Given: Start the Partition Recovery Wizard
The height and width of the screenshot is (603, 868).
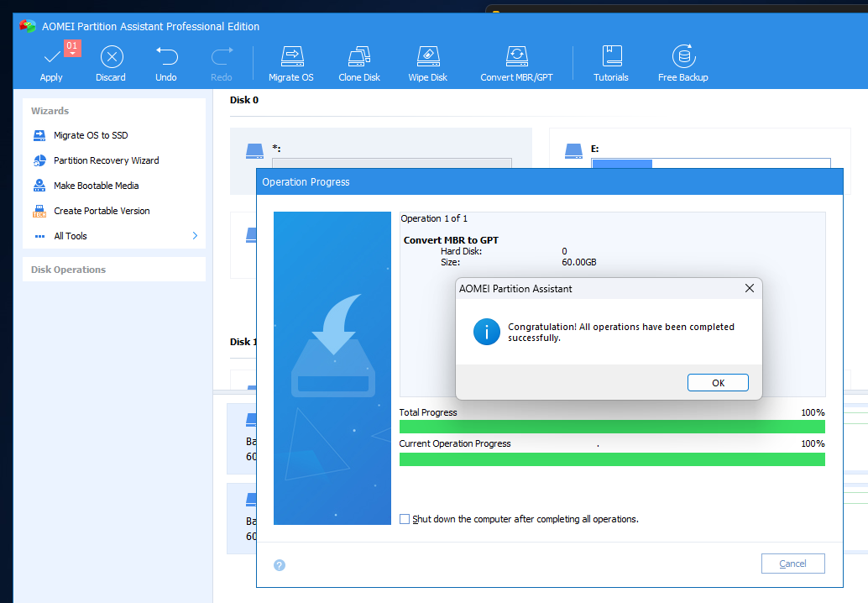Looking at the screenshot, I should tap(107, 160).
